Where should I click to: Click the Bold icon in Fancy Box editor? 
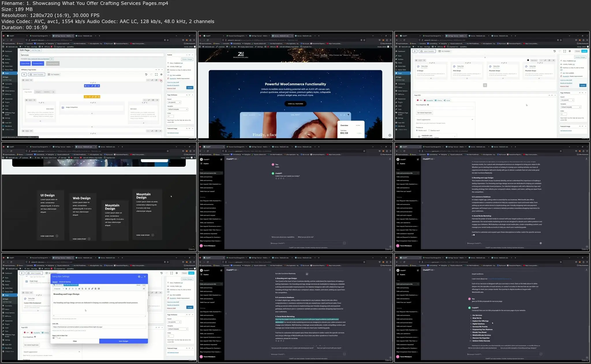[66, 288]
